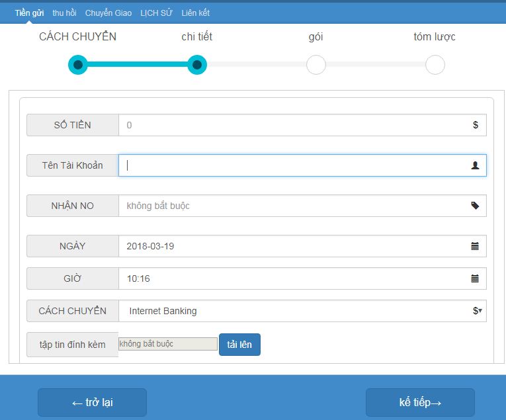Open the Liên kết tab
Viewport: 506px width, 420px height.
click(x=196, y=13)
